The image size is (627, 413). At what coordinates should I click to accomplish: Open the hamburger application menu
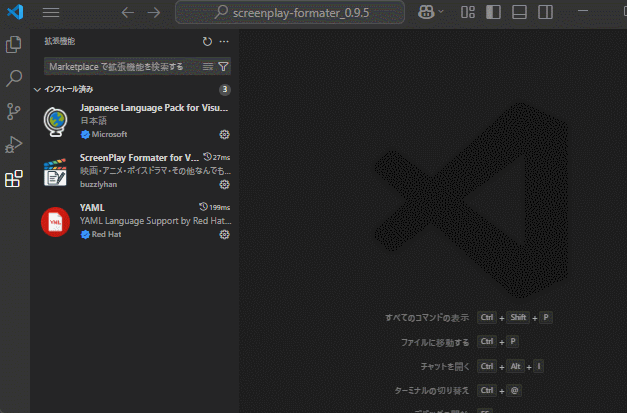(x=51, y=12)
